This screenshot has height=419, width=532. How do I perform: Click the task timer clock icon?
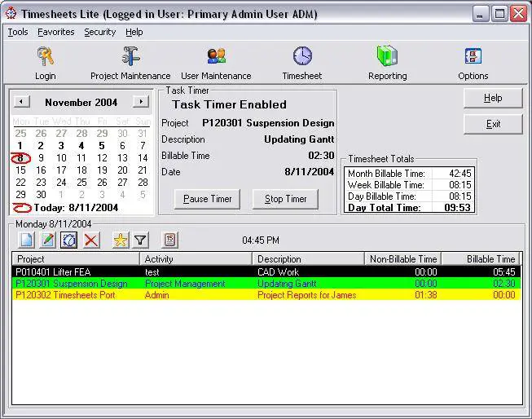click(69, 240)
